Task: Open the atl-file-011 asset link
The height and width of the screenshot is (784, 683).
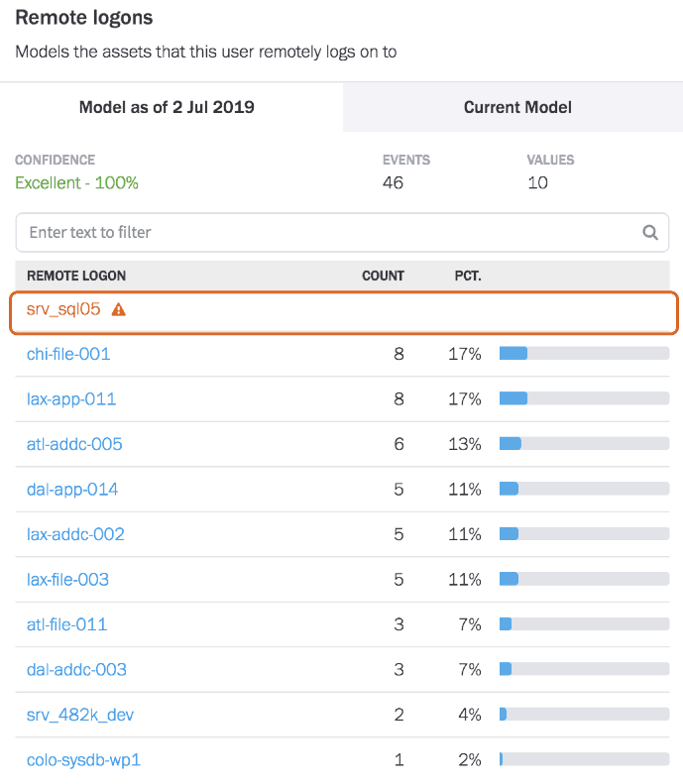Action: [66, 624]
